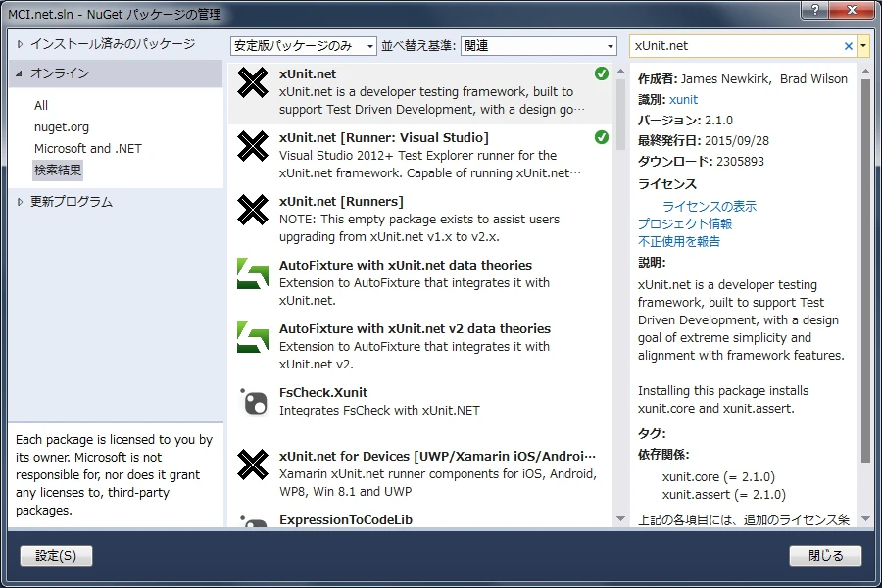
Task: Click the xUnit.net [Runner: Visual Studio] icon
Action: [253, 146]
